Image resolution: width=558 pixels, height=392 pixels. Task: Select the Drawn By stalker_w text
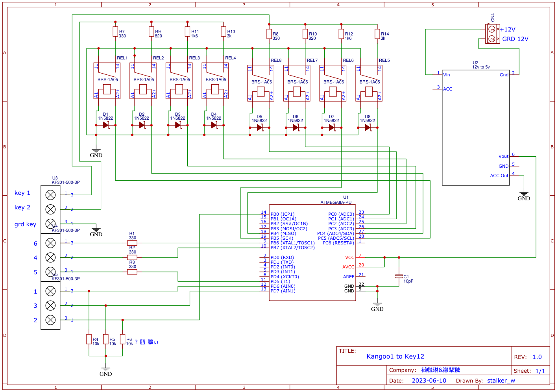coord(485,381)
